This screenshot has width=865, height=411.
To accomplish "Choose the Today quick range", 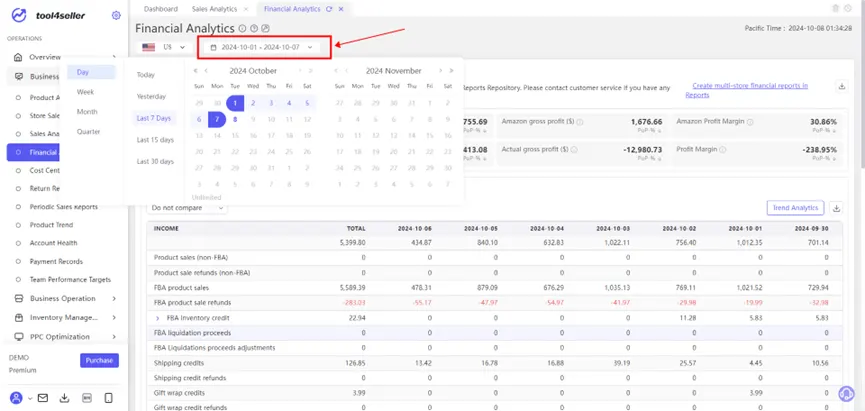I will coord(146,75).
